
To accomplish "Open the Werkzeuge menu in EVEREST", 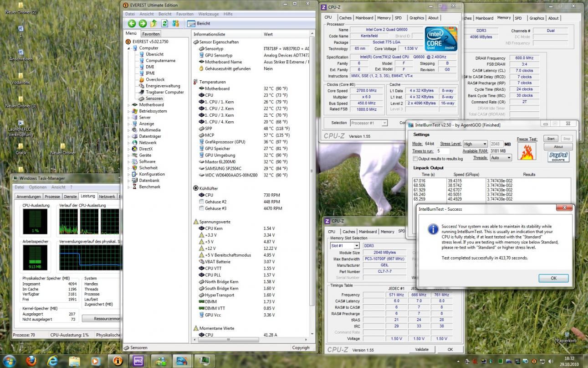I will [208, 14].
